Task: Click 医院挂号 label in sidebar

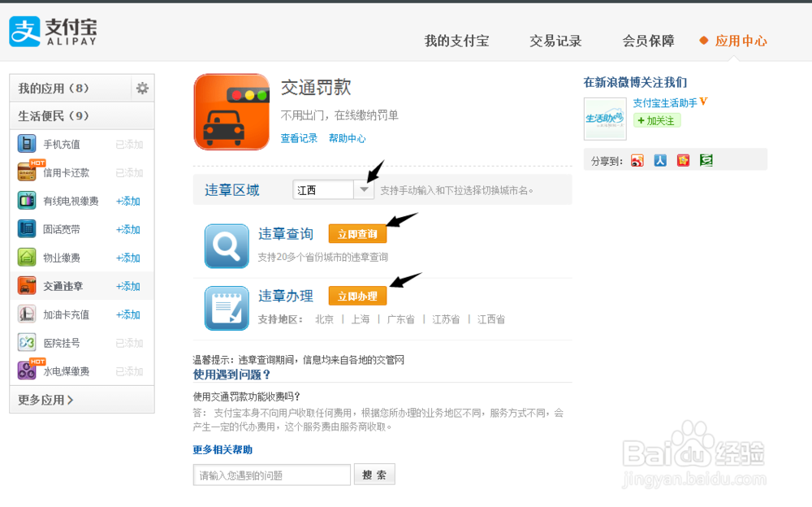Action: coord(62,343)
